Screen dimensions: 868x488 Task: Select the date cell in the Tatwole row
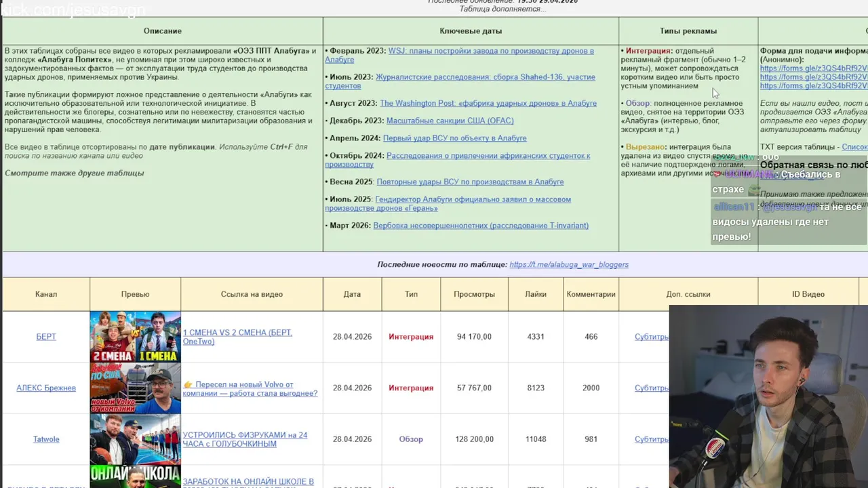click(x=352, y=439)
